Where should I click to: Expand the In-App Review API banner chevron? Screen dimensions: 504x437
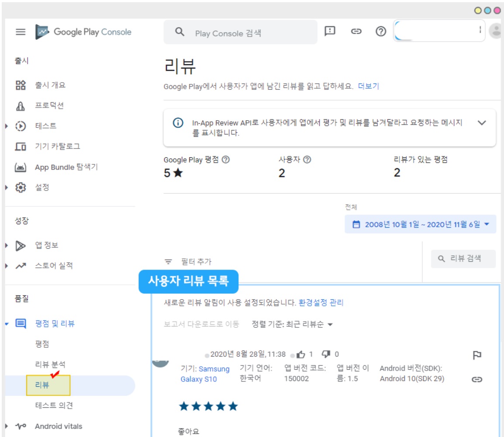(482, 122)
